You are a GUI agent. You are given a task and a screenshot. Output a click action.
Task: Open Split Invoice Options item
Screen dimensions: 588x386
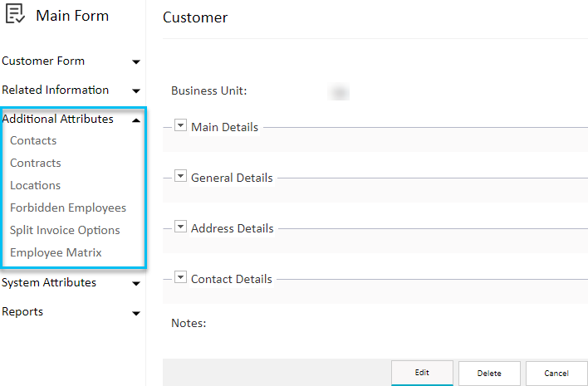[65, 231]
